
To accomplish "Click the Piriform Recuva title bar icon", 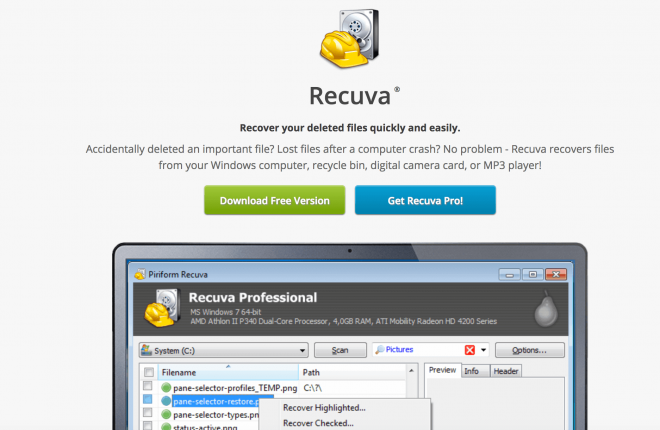I will (139, 274).
